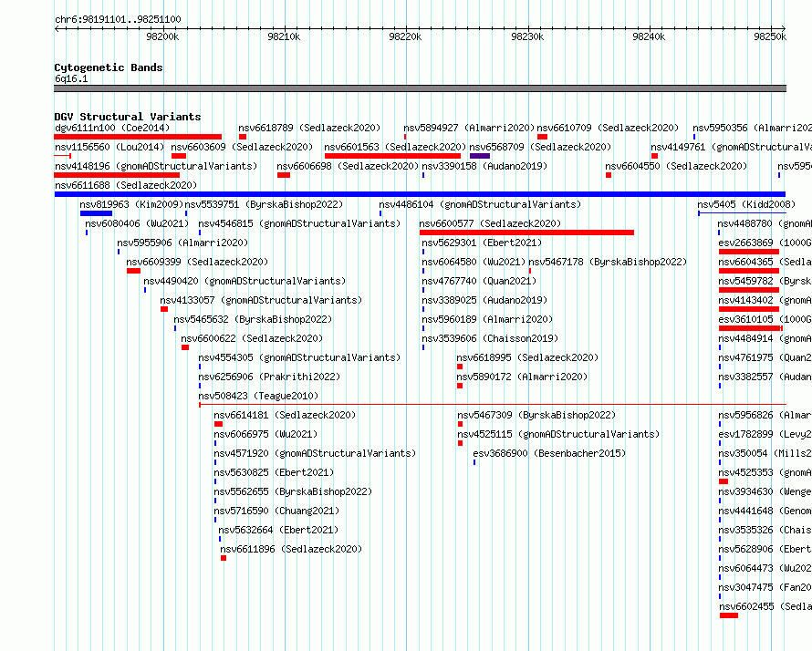Viewport: 812px width, 651px height.
Task: Select the nsv6618789 (Sedlazeck2020) variant
Action: (309, 128)
